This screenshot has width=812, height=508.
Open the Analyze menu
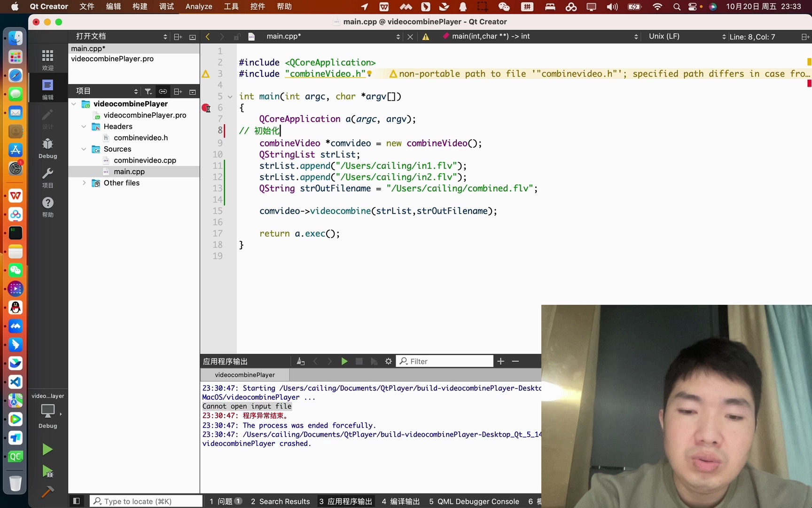[199, 7]
